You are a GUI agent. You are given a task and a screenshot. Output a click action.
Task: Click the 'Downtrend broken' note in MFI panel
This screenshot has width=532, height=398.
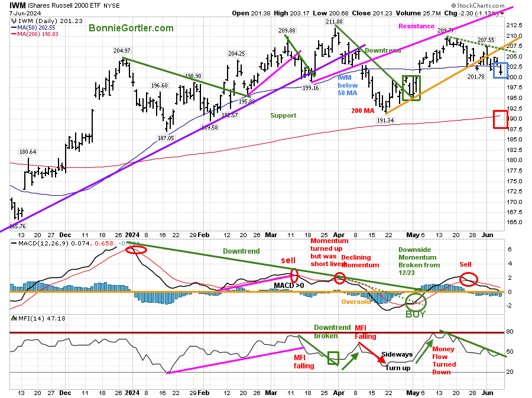332,332
